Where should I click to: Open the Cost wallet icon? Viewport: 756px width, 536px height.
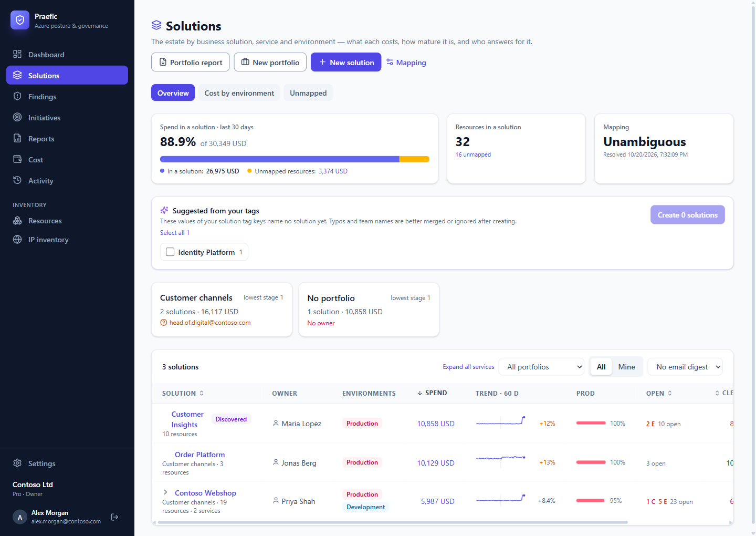click(17, 159)
